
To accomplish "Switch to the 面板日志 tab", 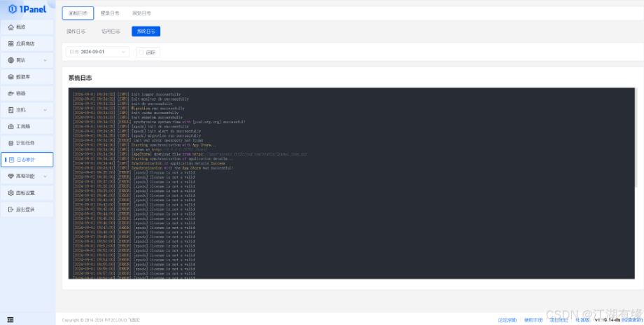I will (78, 13).
